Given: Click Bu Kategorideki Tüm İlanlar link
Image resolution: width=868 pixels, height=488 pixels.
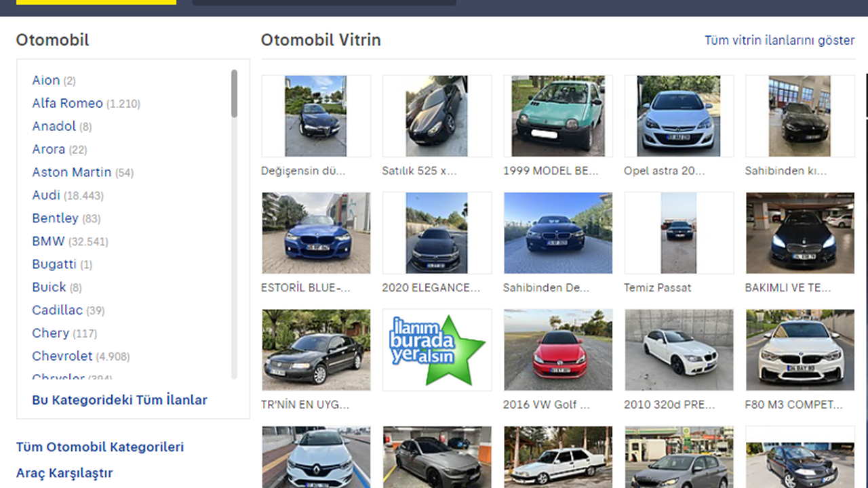Looking at the screenshot, I should [119, 400].
